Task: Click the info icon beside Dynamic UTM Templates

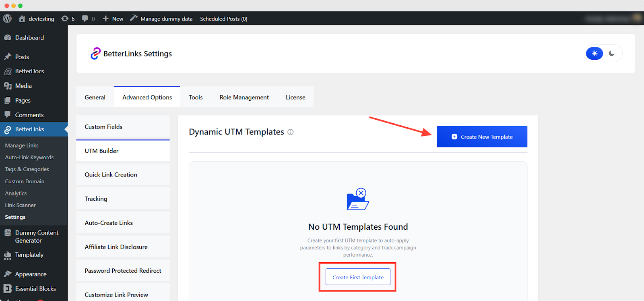Action: click(290, 132)
